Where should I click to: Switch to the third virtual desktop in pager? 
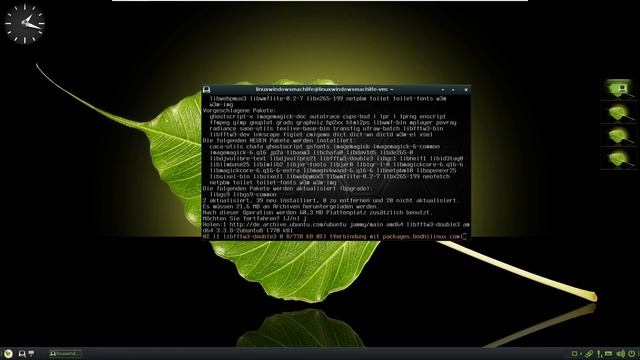[619, 136]
